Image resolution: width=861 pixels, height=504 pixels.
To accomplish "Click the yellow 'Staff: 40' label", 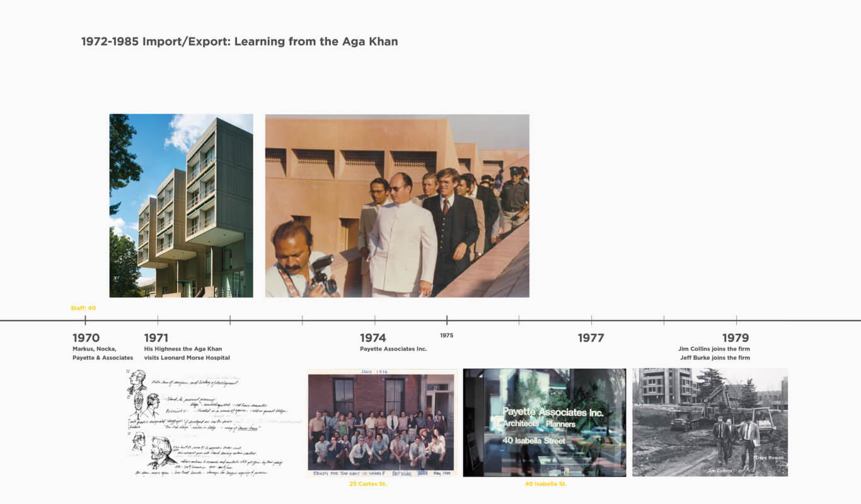I will point(83,308).
